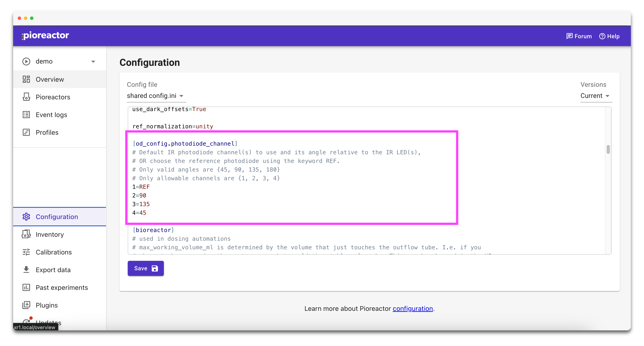Click the Inventory sidebar icon
Image resolution: width=644 pixels, height=346 pixels.
[x=26, y=234]
